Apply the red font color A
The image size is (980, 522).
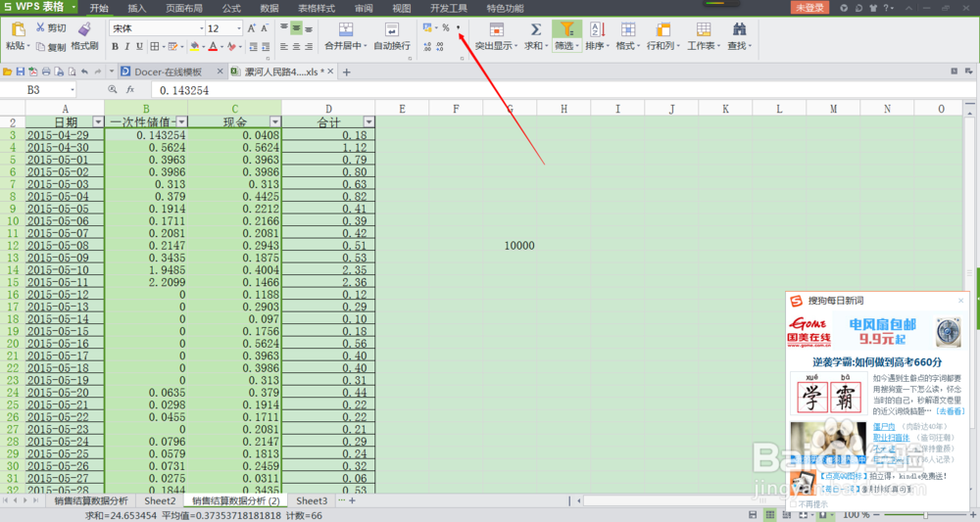click(213, 47)
